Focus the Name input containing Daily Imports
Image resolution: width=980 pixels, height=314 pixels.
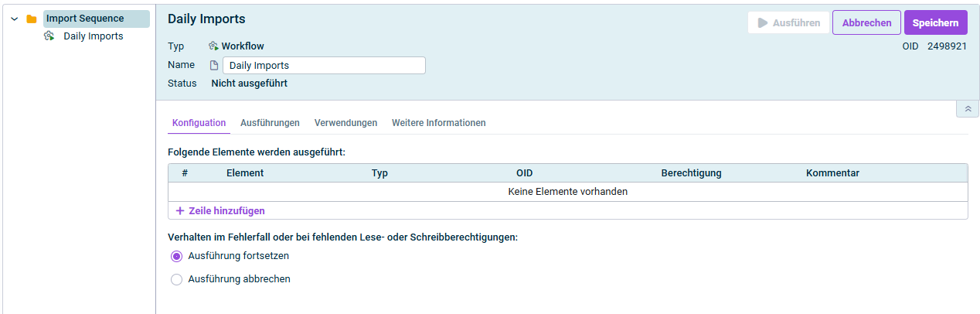coord(323,66)
